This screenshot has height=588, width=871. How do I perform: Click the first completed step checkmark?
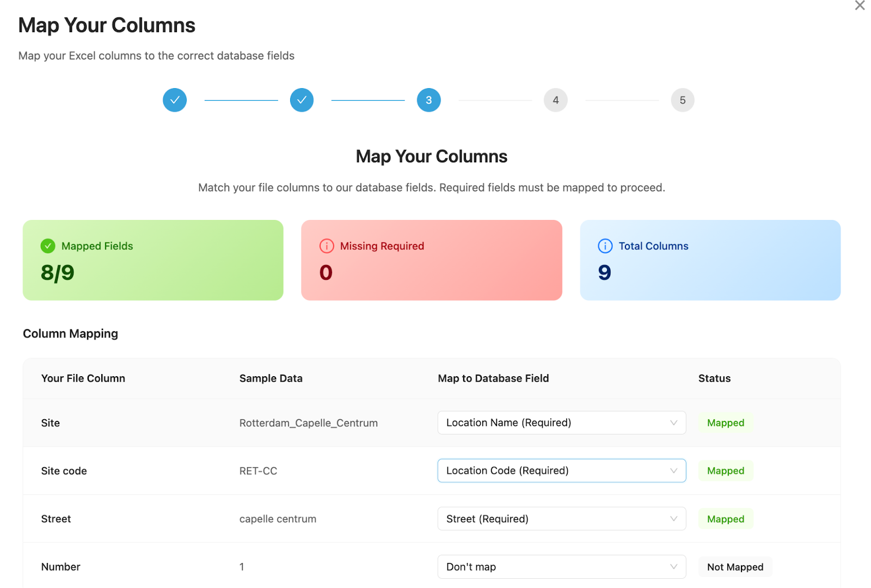click(x=175, y=100)
